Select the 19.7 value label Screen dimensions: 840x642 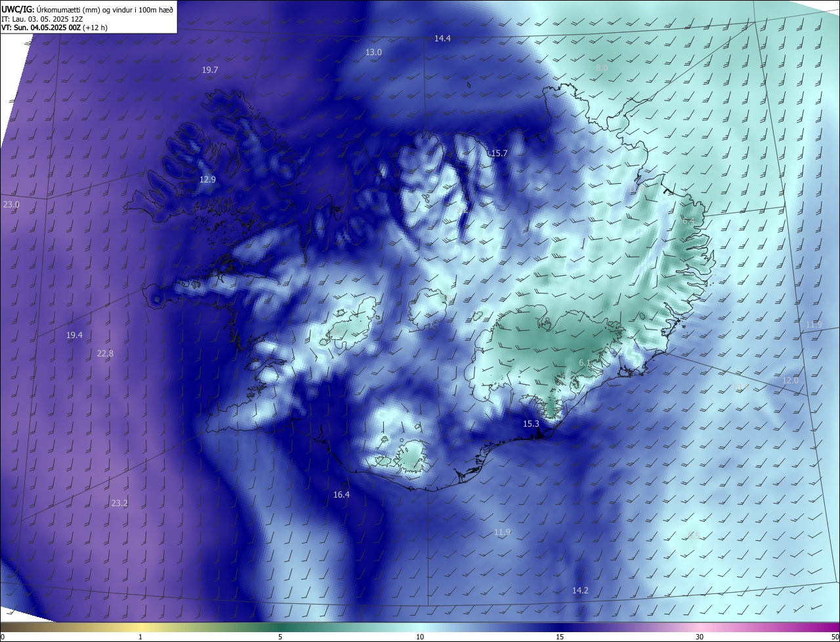210,70
